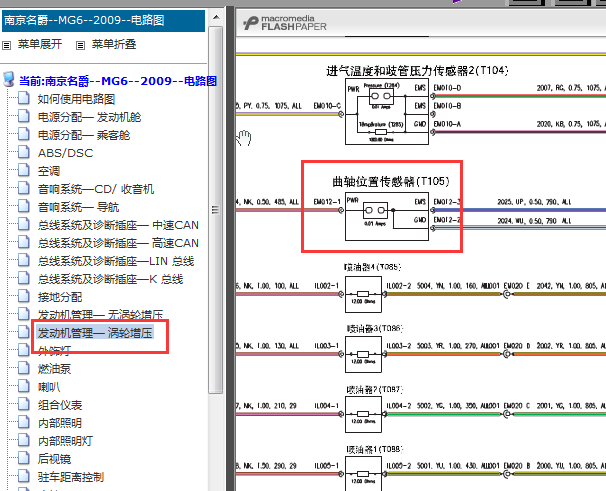The height and width of the screenshot is (491, 606).
Task: Select 内部照明灯 diagram entry
Action: point(65,441)
